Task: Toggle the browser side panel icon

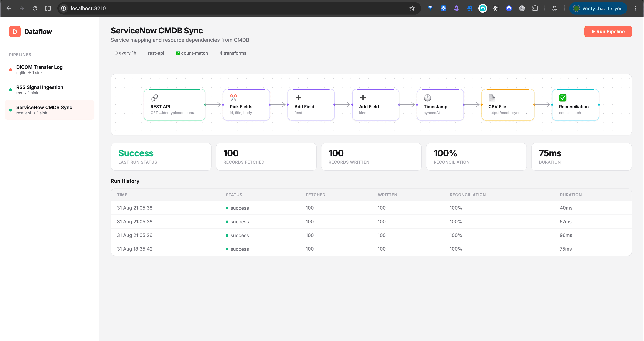Action: click(48, 8)
